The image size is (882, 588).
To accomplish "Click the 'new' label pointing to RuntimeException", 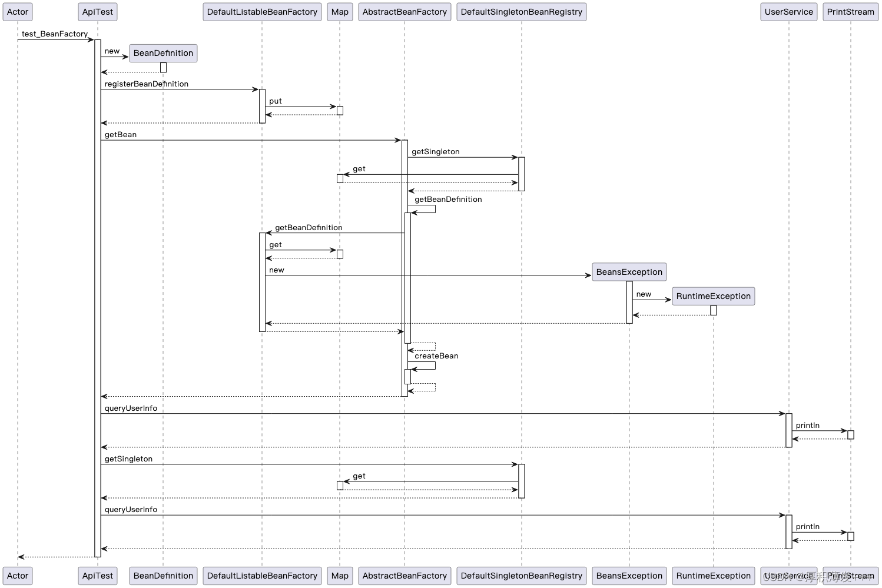I will tap(644, 294).
